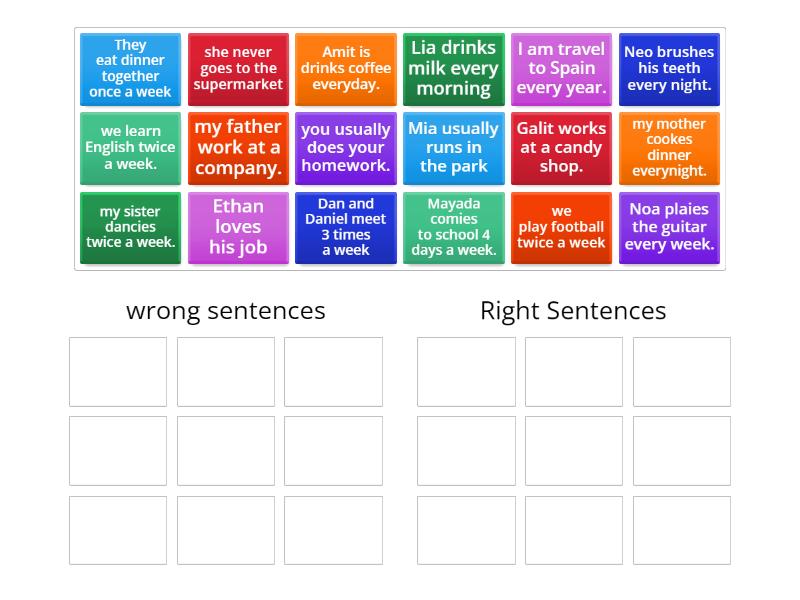Select the 'Mia usually runs in the park' tile
Image resolution: width=800 pixels, height=600 pixels.
tap(454, 148)
